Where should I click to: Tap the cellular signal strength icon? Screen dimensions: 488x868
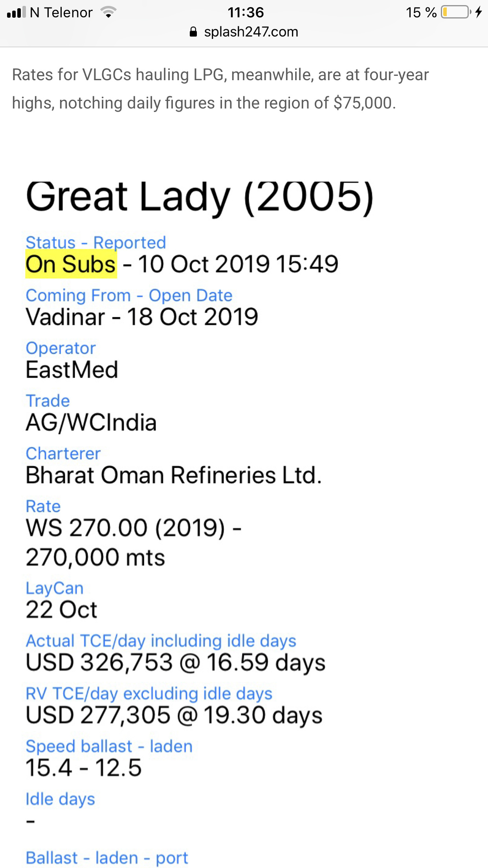click(16, 12)
